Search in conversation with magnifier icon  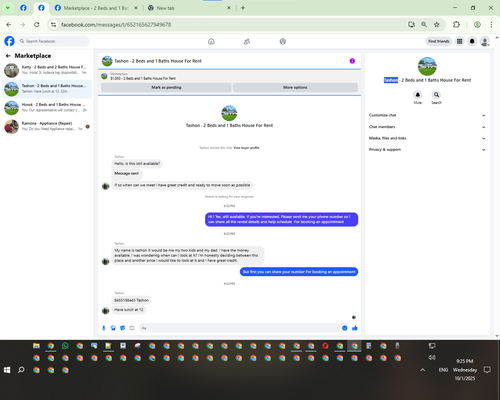(x=436, y=95)
